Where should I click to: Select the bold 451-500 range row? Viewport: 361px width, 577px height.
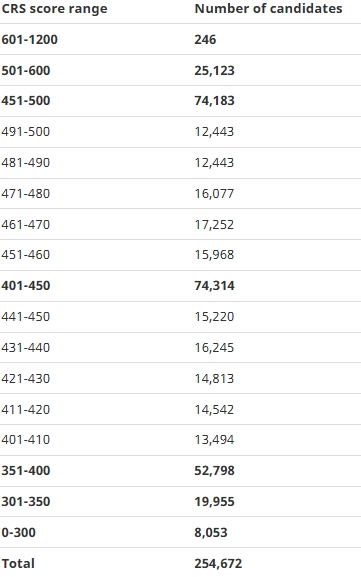tap(180, 101)
